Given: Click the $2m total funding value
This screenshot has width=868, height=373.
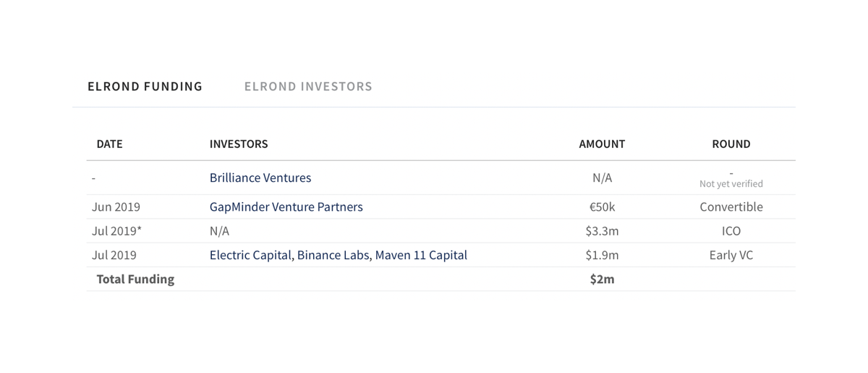Looking at the screenshot, I should pyautogui.click(x=602, y=279).
